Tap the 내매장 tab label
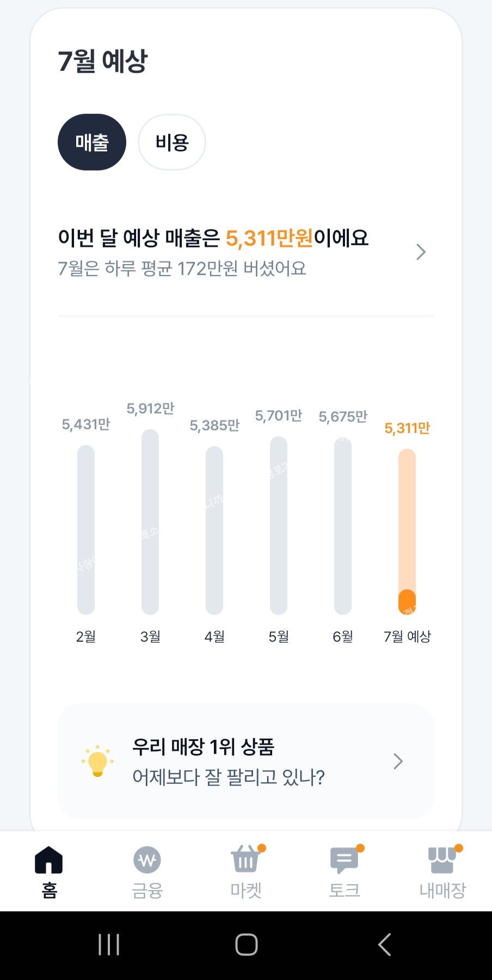Viewport: 492px width, 980px height. [x=442, y=891]
